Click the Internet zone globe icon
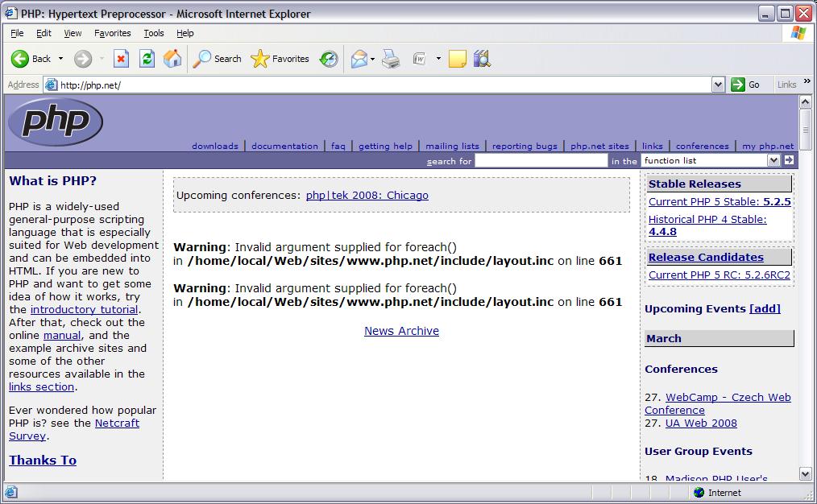The height and width of the screenshot is (504, 817). coord(699,493)
